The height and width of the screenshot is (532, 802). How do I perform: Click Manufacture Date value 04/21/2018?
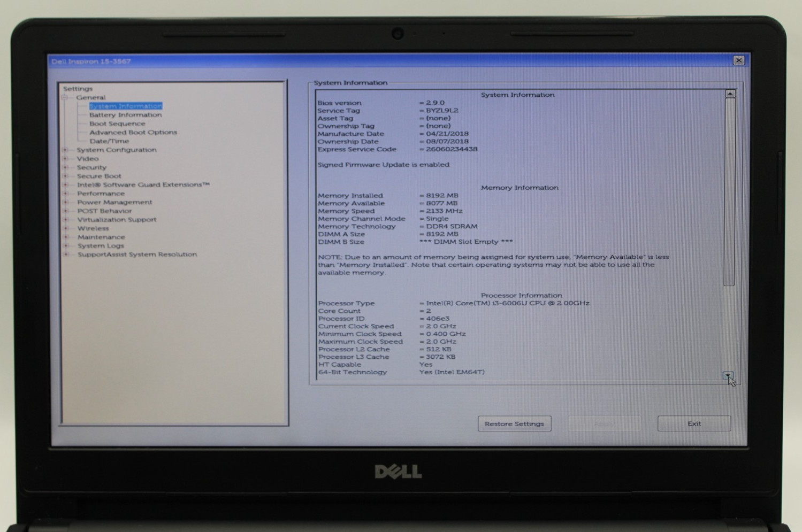pos(447,134)
